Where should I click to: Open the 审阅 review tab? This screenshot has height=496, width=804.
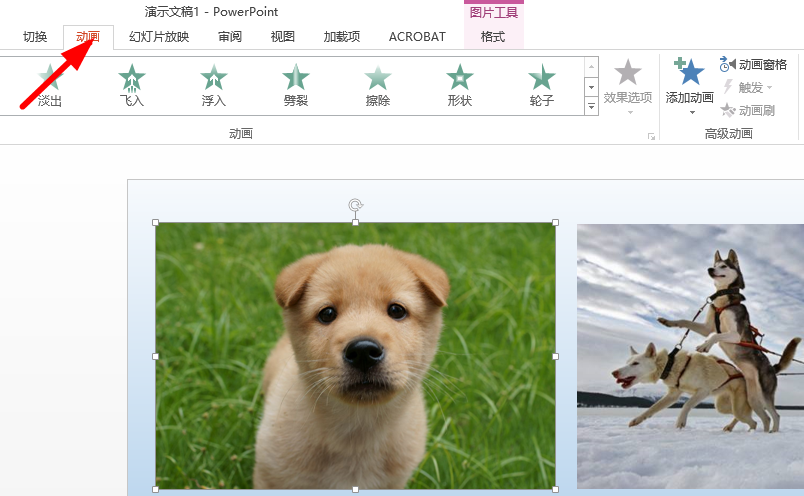pyautogui.click(x=230, y=37)
